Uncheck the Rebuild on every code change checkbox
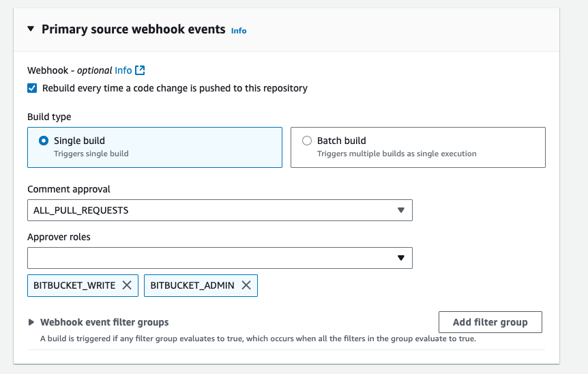This screenshot has width=588, height=374. 32,88
